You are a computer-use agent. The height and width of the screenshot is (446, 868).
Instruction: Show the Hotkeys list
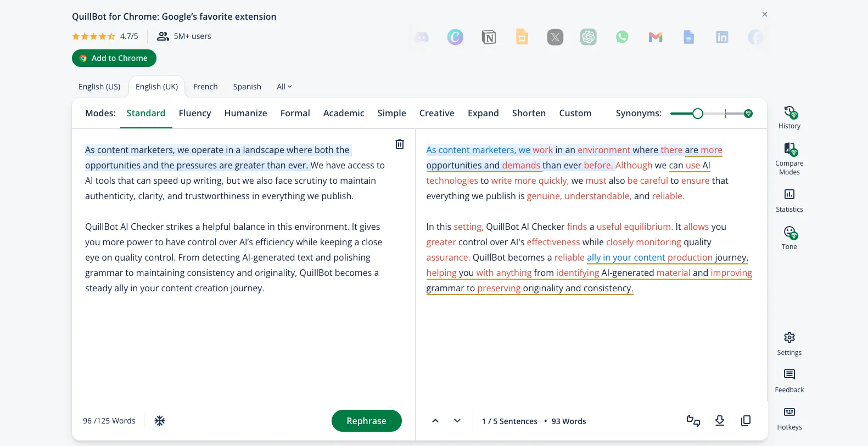[x=789, y=419]
